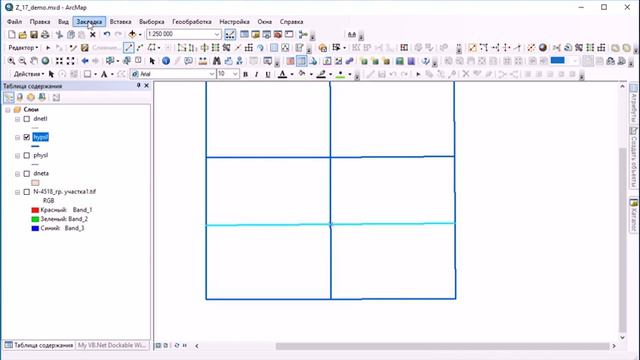The image size is (640, 360).
Task: Apply bold text formatting
Action: pos(245,74)
